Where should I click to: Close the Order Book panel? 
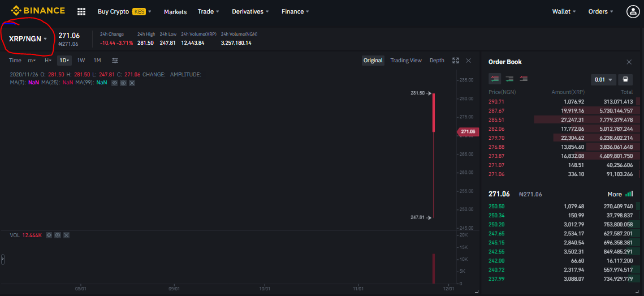pos(629,62)
